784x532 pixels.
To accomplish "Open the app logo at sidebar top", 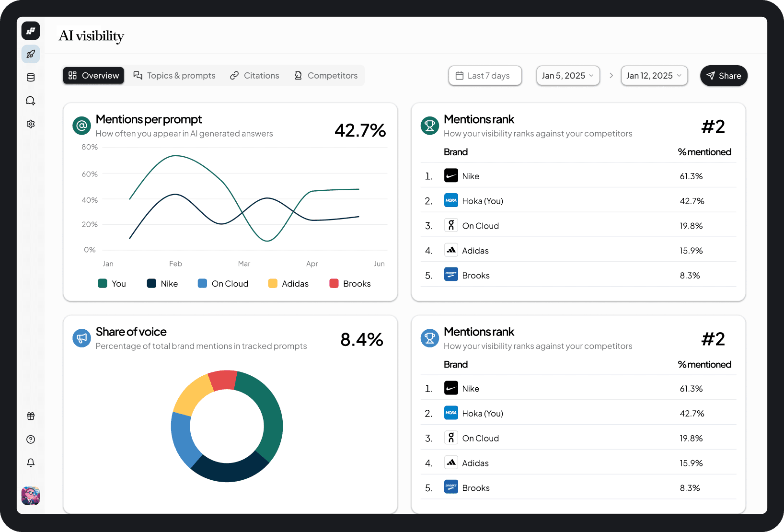I will [31, 31].
